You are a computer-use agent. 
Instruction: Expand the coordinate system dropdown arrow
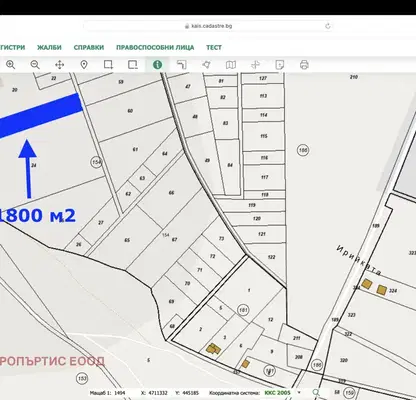(x=299, y=393)
